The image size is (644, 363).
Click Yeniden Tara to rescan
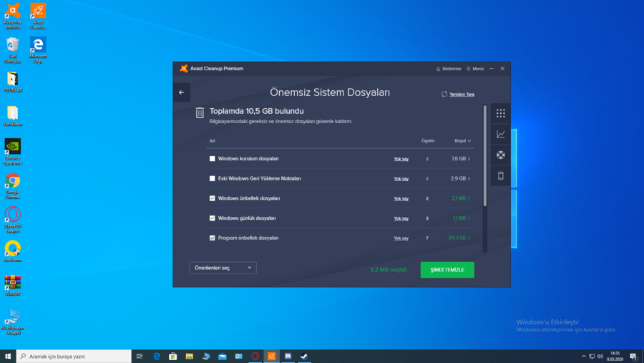[458, 94]
